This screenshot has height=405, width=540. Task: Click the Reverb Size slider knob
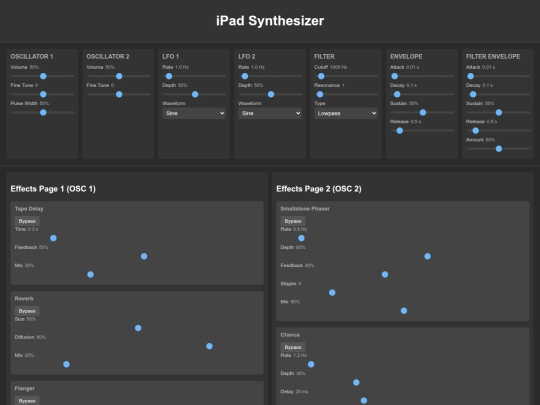tap(138, 328)
